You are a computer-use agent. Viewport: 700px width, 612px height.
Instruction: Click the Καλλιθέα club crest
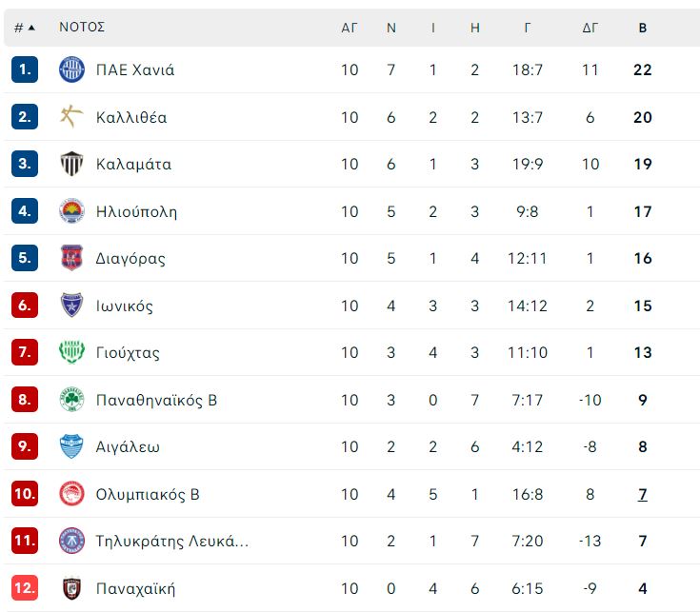coord(71,117)
